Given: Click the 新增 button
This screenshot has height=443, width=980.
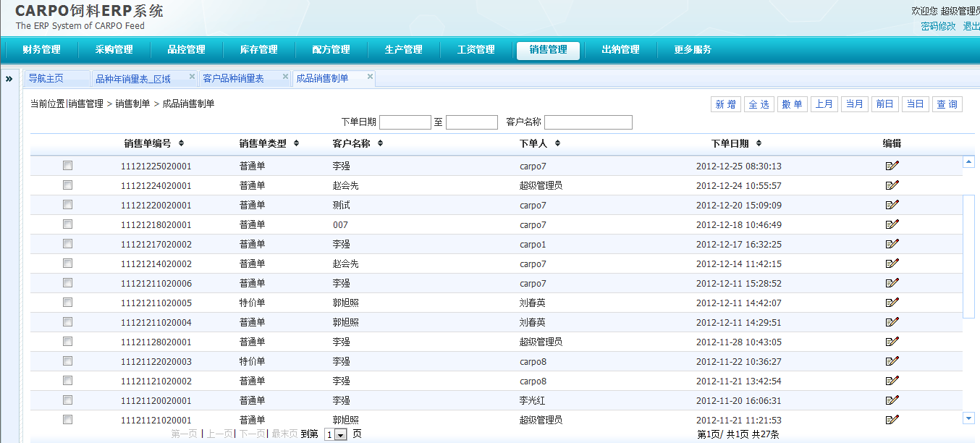Looking at the screenshot, I should (x=725, y=104).
